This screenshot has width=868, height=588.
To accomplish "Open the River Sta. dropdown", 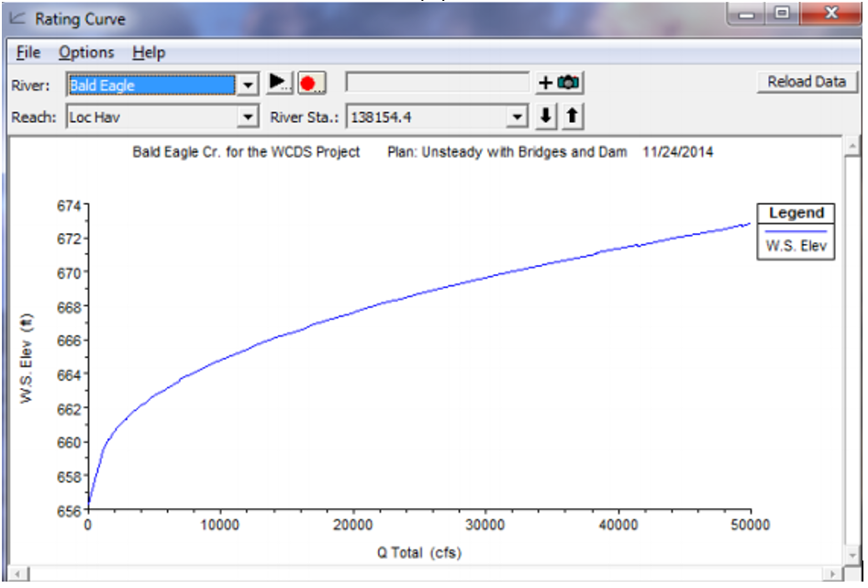I will (518, 117).
